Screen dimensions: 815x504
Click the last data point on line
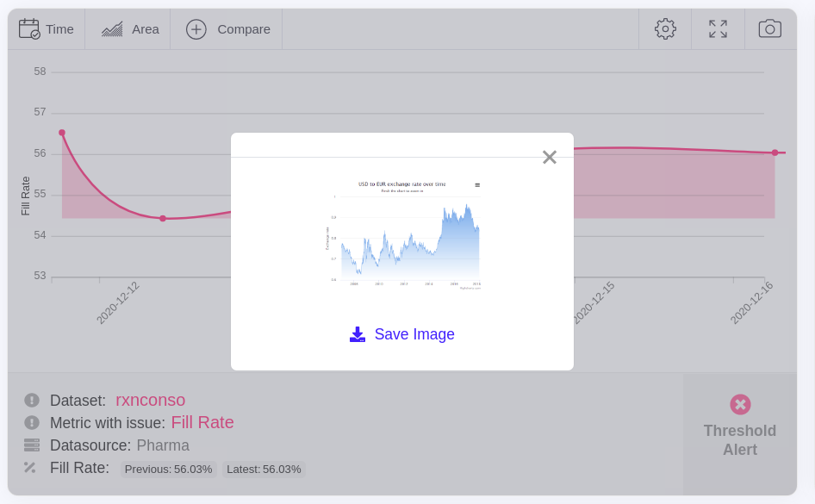(775, 152)
